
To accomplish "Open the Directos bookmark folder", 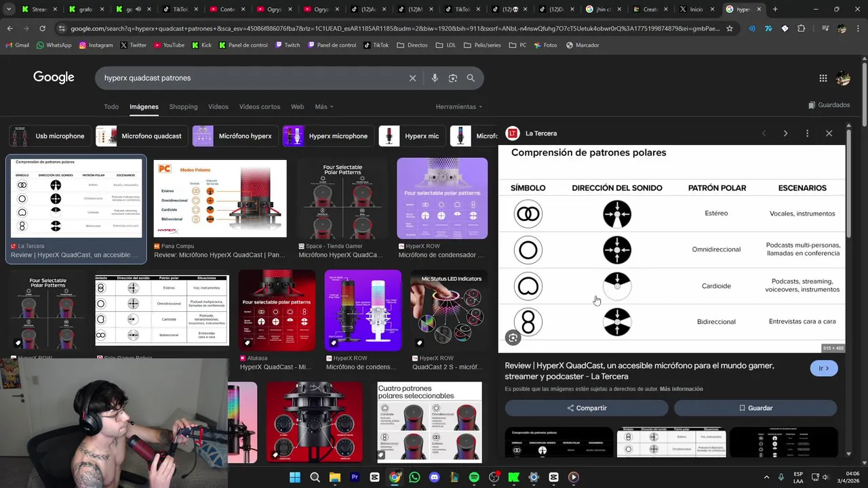I will (412, 45).
